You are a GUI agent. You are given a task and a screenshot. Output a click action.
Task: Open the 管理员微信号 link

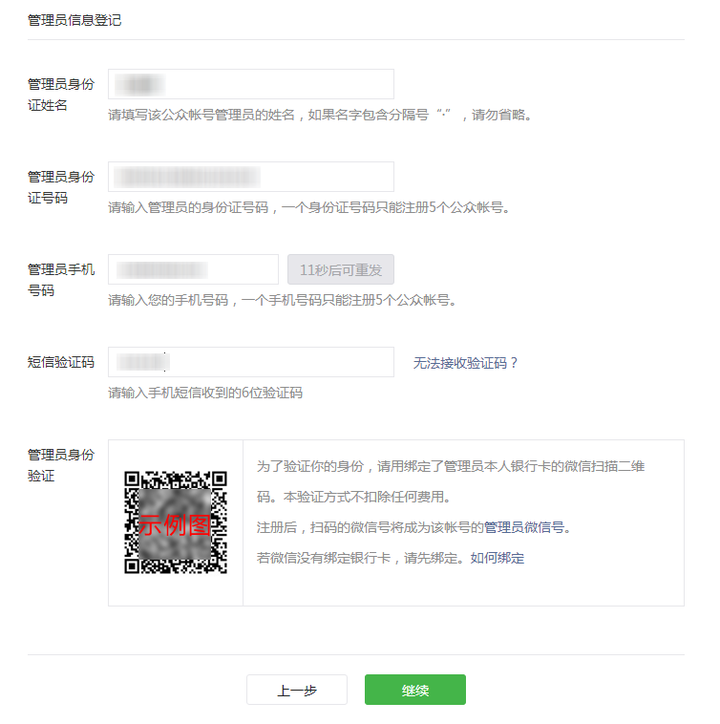point(524,527)
